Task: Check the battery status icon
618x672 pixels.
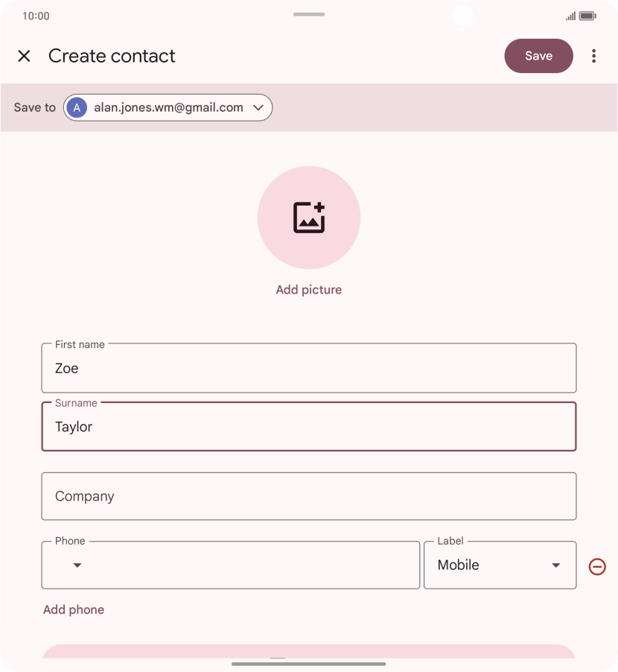Action: pyautogui.click(x=587, y=16)
